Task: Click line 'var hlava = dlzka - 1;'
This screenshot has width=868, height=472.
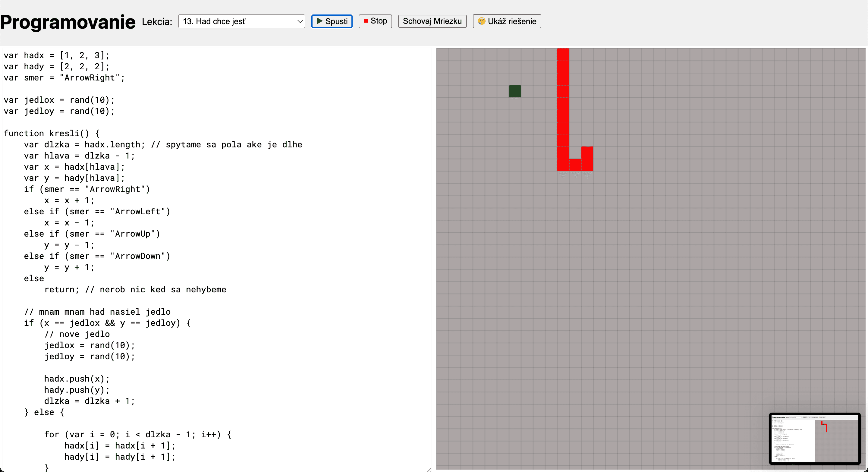Action: 80,156
